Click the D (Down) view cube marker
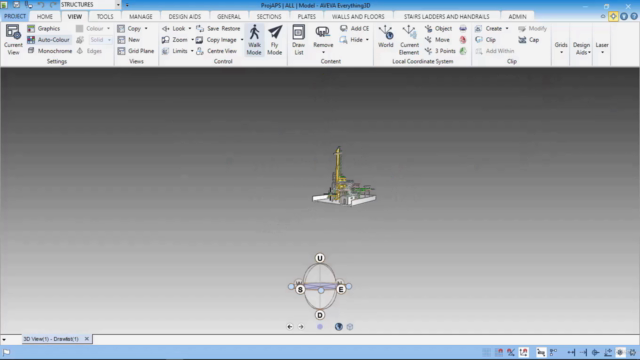Image resolution: width=640 pixels, height=360 pixels. (x=320, y=315)
